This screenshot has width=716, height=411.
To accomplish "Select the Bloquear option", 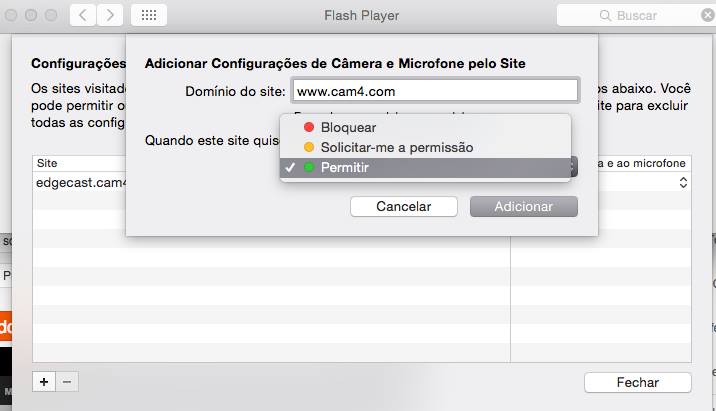I will click(x=348, y=128).
